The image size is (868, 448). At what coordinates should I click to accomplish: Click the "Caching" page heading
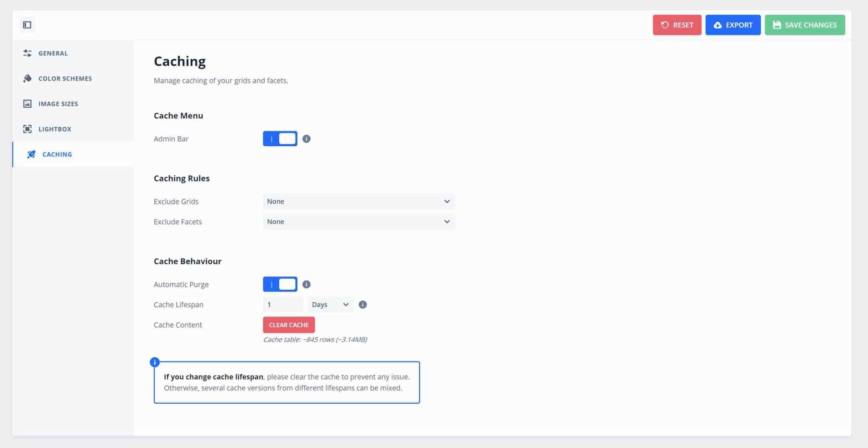(180, 61)
